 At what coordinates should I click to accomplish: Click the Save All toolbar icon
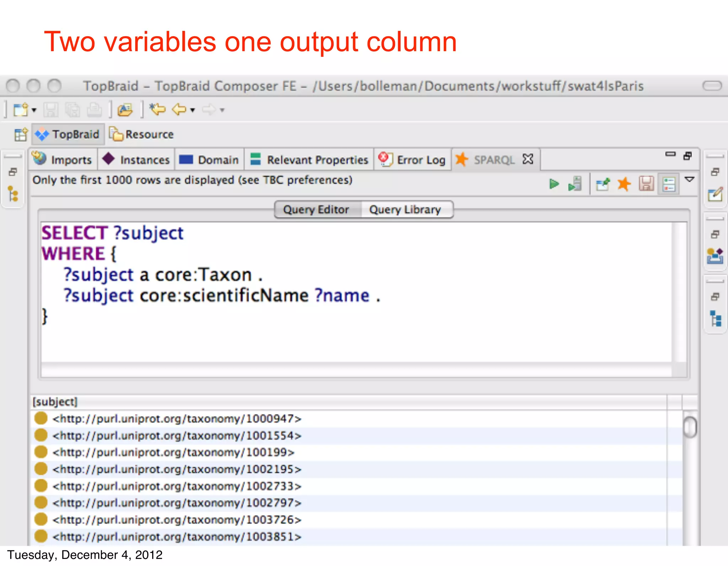point(73,110)
